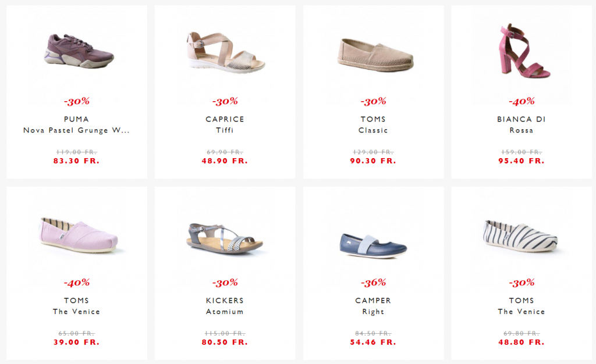Click the CAMPER brand name
Image resolution: width=596 pixels, height=364 pixels.
pos(373,301)
